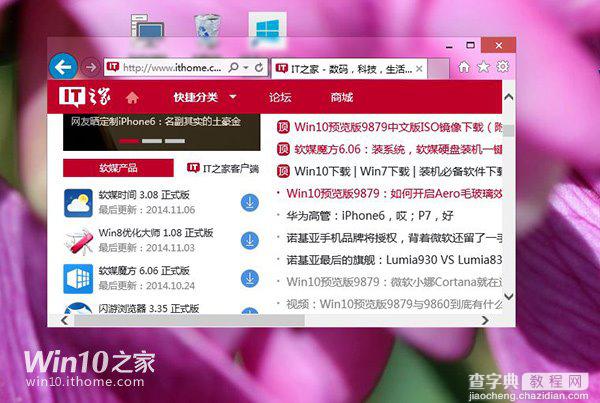Open the 闪游浏览器 3.35 正式版 link
The height and width of the screenshot is (403, 600).
[x=149, y=308]
